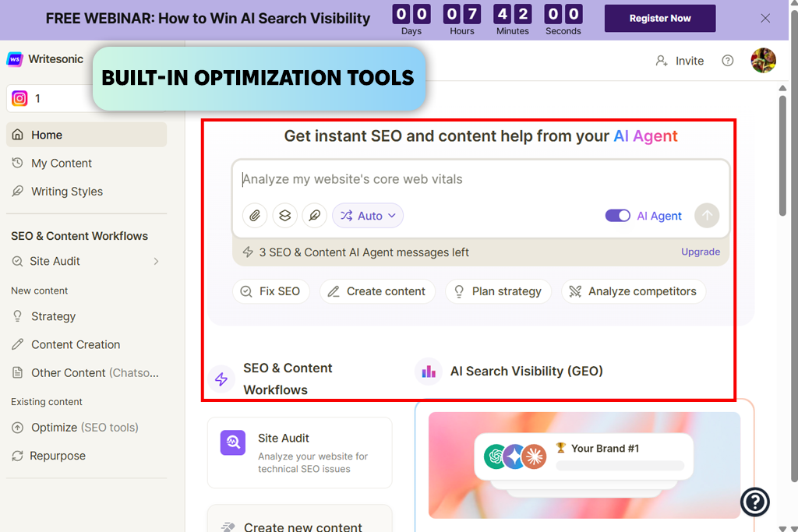The image size is (798, 532).
Task: Click the send arrow button
Action: coord(707,216)
